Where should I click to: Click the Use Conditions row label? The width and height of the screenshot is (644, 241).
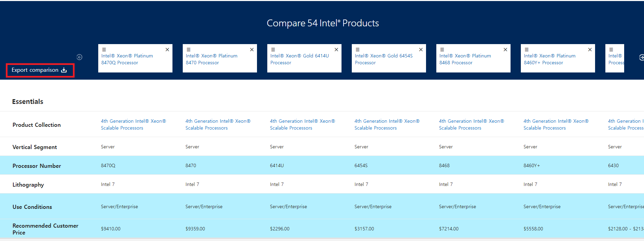(x=32, y=207)
